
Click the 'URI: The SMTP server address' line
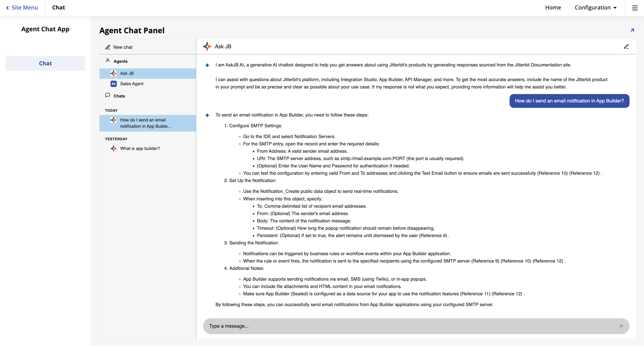361,159
